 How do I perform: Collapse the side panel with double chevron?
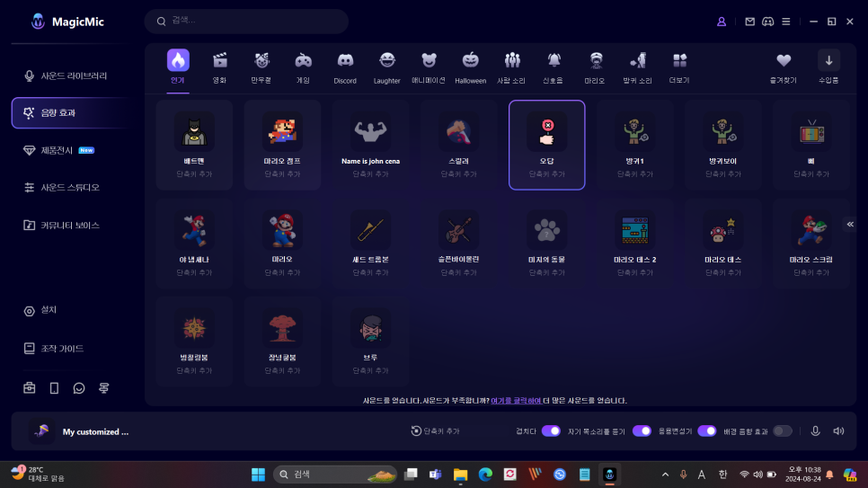pyautogui.click(x=850, y=225)
